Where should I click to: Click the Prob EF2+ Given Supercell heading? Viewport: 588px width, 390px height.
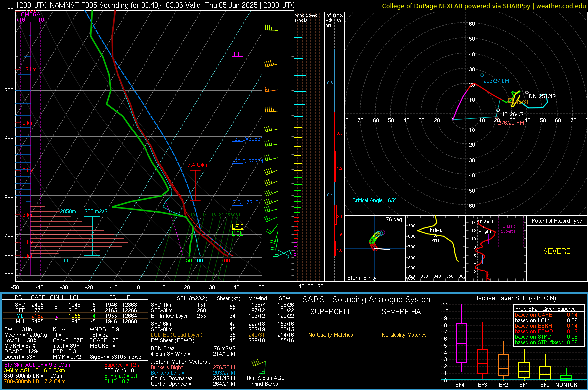pos(546,309)
